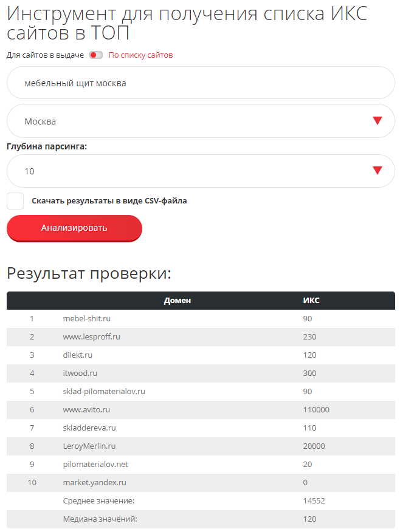Click the market.yandex.ru domain entry

click(x=95, y=483)
